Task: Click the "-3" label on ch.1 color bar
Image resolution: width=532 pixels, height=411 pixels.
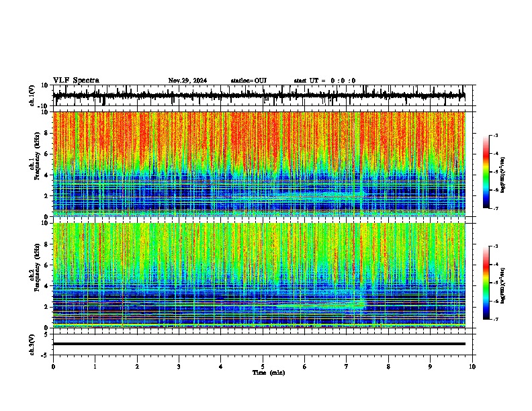Action: coord(496,136)
